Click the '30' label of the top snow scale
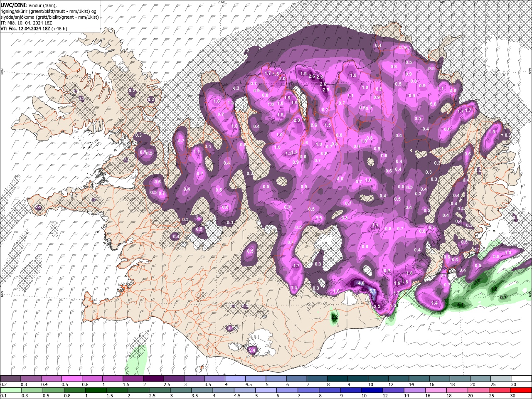This screenshot has width=532, height=399. click(x=514, y=384)
